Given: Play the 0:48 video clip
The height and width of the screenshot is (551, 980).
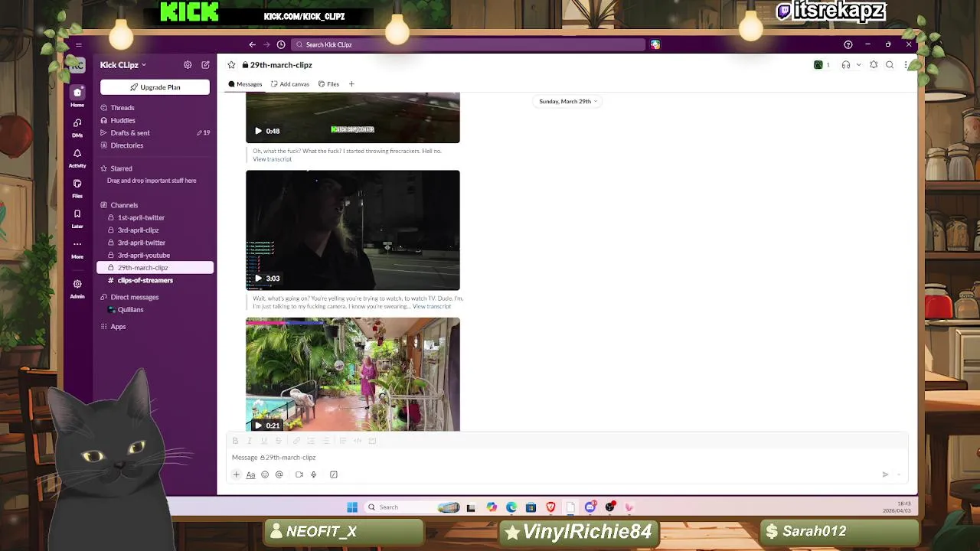Looking at the screenshot, I should click(x=258, y=131).
